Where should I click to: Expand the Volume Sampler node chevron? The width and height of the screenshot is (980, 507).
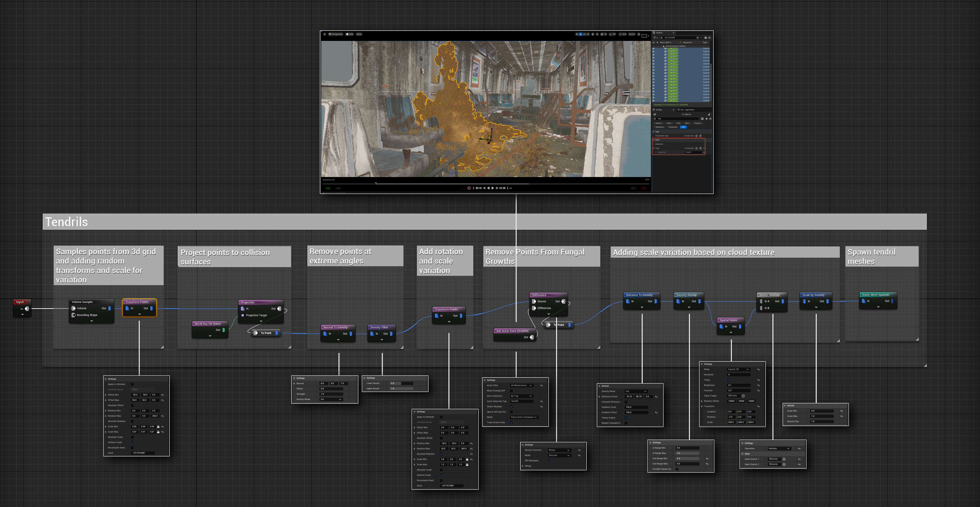pyautogui.click(x=92, y=321)
